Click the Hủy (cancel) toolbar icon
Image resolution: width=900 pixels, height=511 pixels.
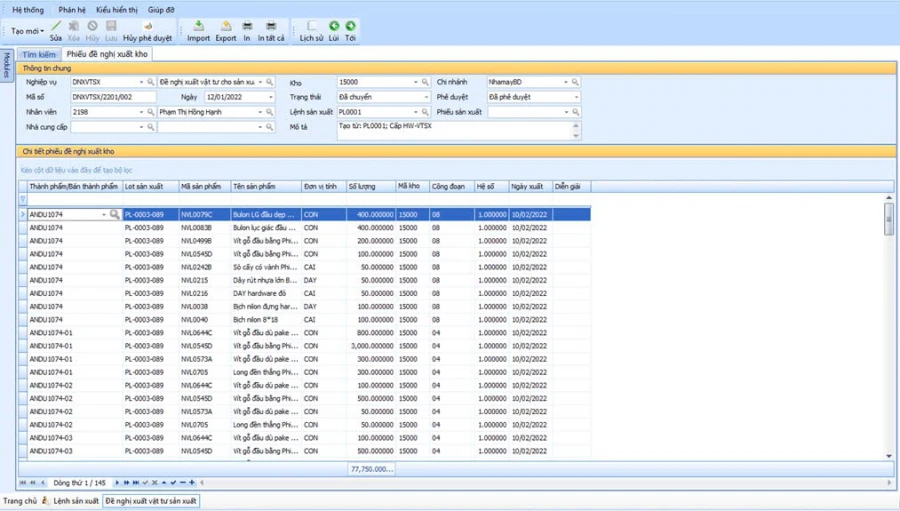(x=92, y=26)
